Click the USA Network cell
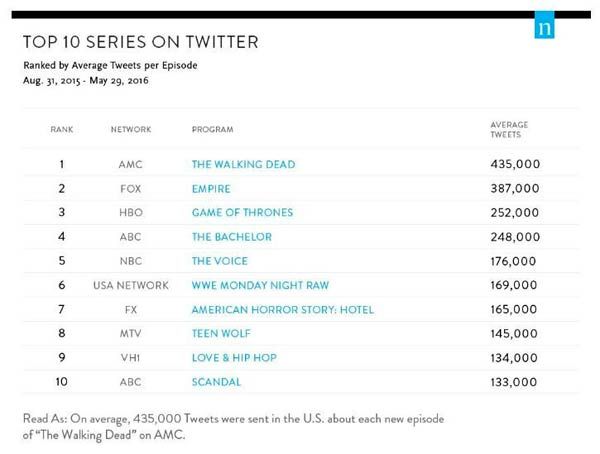600x454 pixels. [x=131, y=285]
